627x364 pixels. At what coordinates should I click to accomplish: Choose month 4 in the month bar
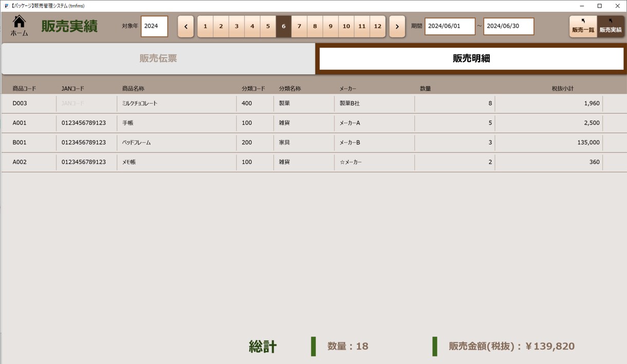[x=252, y=27]
